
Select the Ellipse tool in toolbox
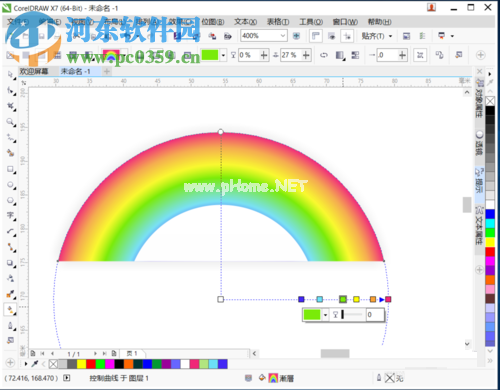[x=11, y=185]
